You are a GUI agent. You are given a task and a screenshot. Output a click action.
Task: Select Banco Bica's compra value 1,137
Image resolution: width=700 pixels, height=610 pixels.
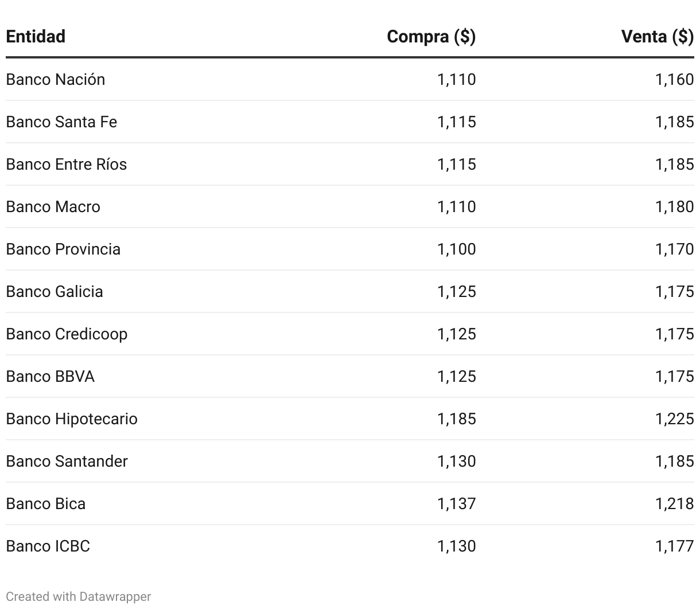coord(456,503)
